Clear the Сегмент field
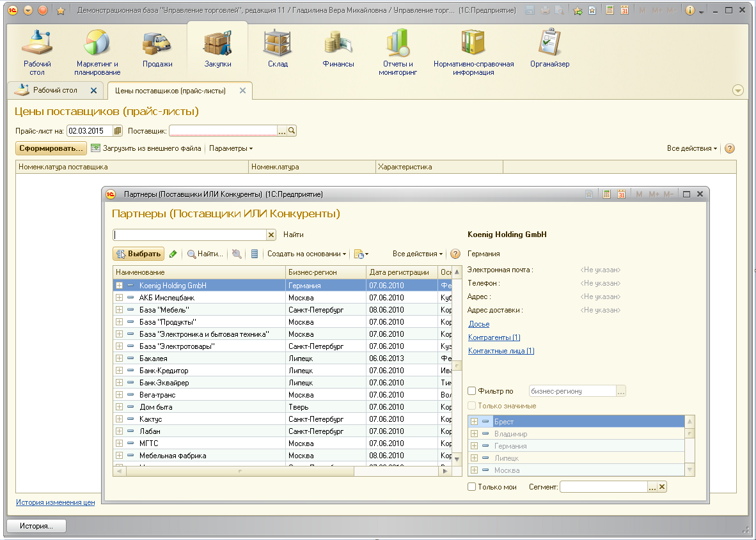This screenshot has height=540, width=756. point(662,487)
